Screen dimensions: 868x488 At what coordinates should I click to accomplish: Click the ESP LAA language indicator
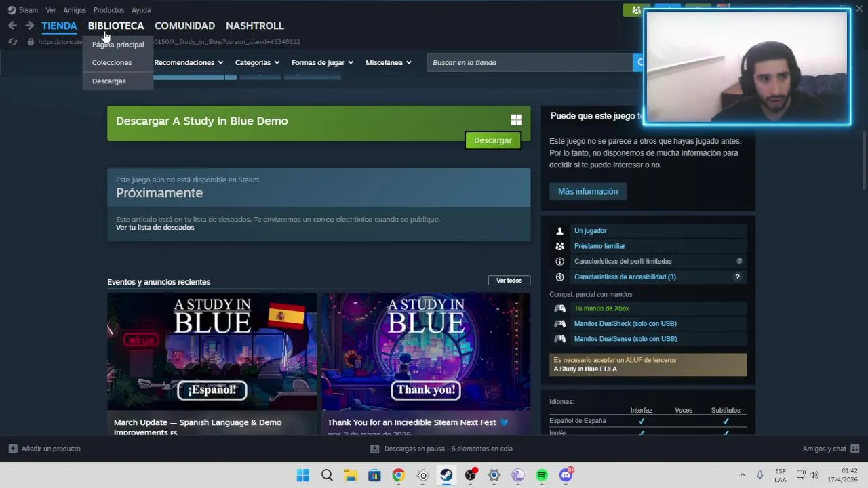click(x=781, y=475)
